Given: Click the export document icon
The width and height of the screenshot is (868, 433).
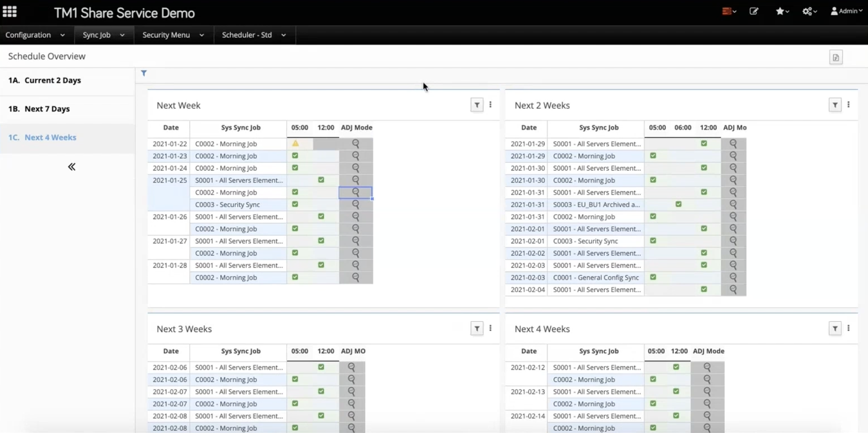Looking at the screenshot, I should 835,58.
